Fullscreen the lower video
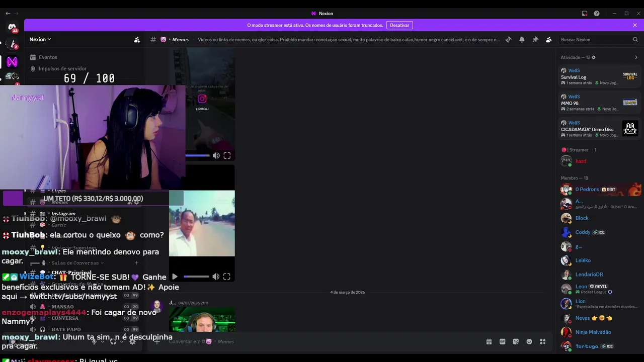 pos(227,277)
